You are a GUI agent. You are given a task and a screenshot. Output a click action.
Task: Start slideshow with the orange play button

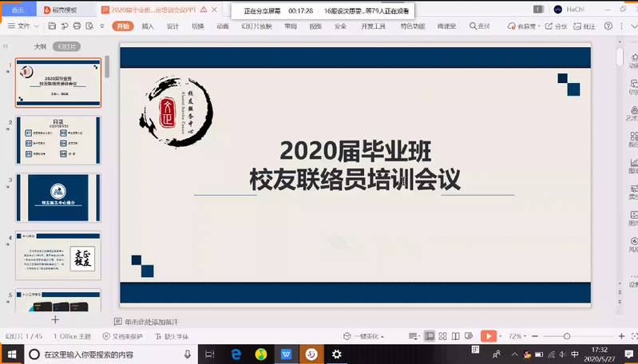[487, 336]
